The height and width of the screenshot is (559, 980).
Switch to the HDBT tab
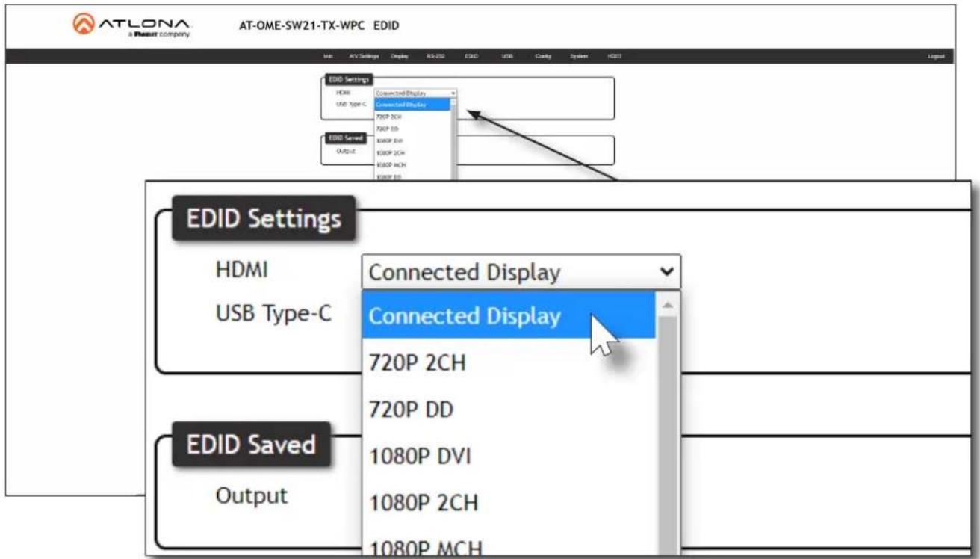click(x=615, y=56)
